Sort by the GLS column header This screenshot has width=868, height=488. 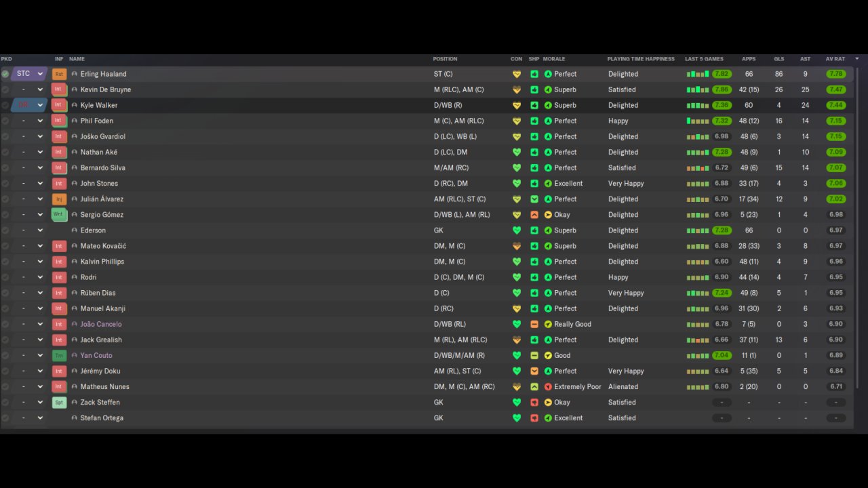(x=779, y=59)
